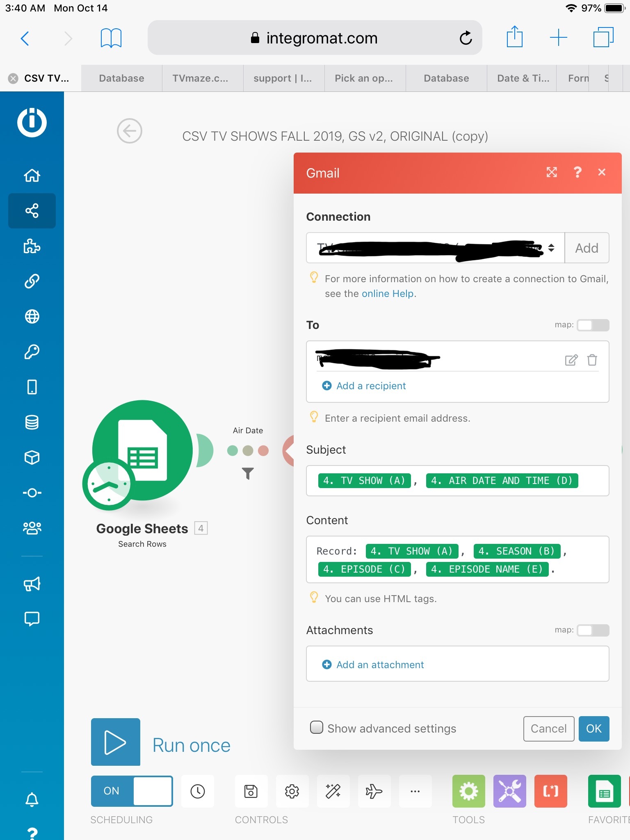The height and width of the screenshot is (840, 630).
Task: Open Google Sheets favorite icon in toolbar
Action: (604, 791)
